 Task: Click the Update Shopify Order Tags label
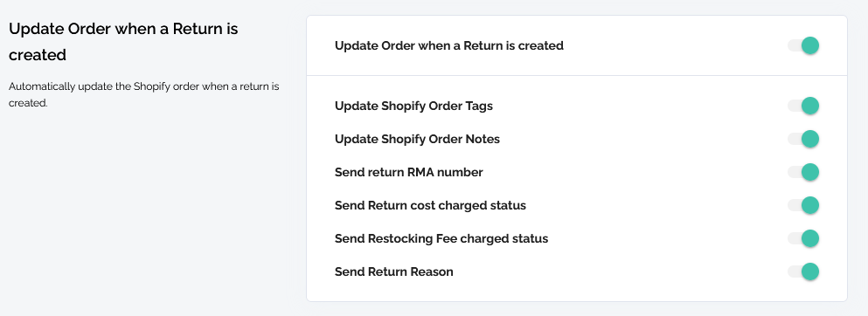[413, 106]
